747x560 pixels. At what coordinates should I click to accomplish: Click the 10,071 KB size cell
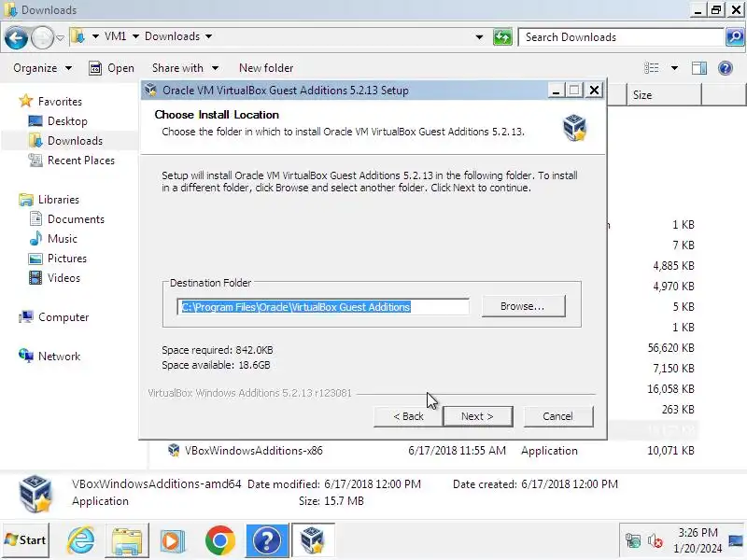click(670, 451)
